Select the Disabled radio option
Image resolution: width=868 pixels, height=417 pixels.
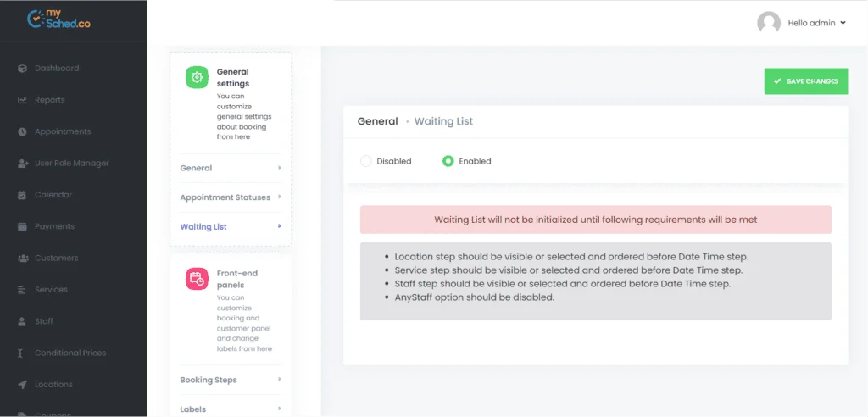click(x=365, y=161)
